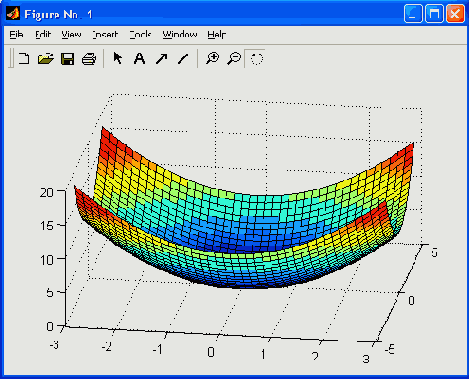Open the Edit menu
This screenshot has height=379, width=469.
(43, 34)
